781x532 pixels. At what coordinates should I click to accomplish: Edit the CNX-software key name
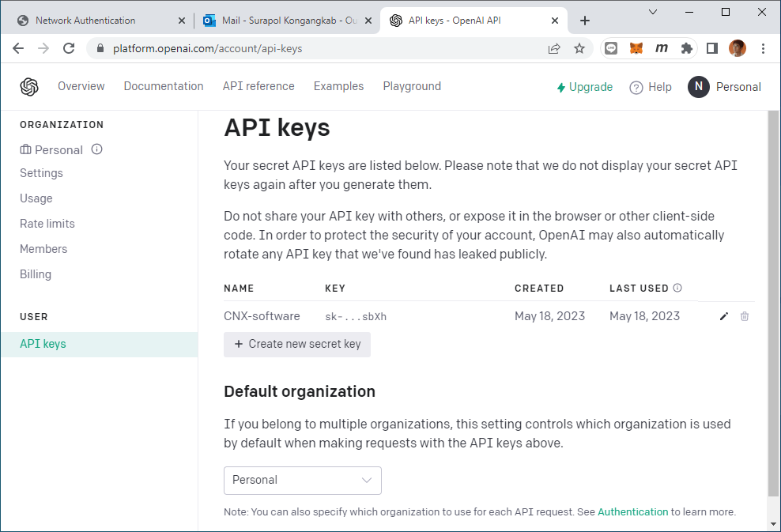pyautogui.click(x=724, y=316)
